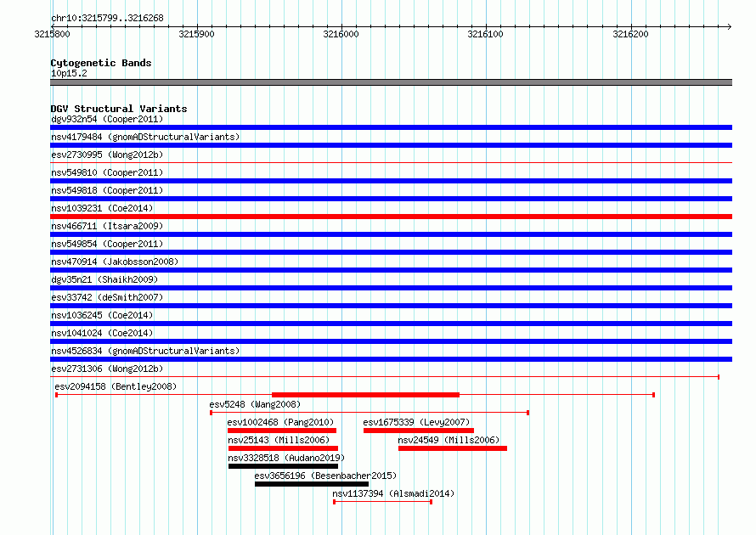Screen dimensions: 756x535
Task: Click the nsv1137394 (Alsmadi2014) label
Action: point(393,493)
